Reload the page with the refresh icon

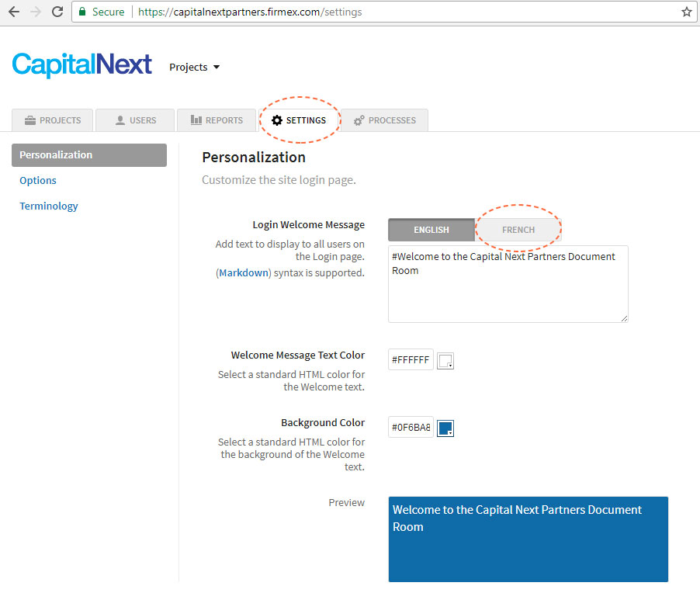pyautogui.click(x=57, y=12)
